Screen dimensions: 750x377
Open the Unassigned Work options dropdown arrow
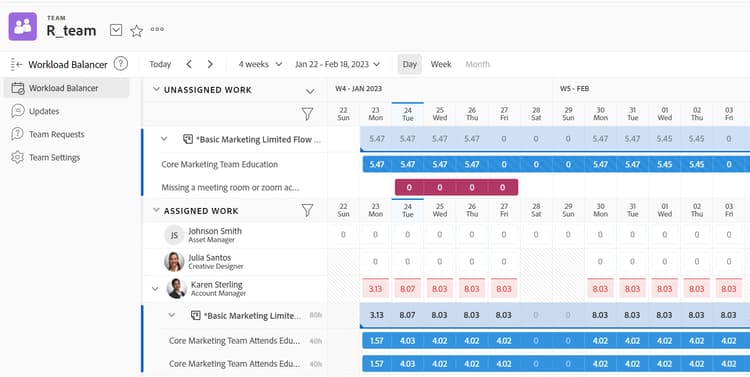click(x=310, y=91)
